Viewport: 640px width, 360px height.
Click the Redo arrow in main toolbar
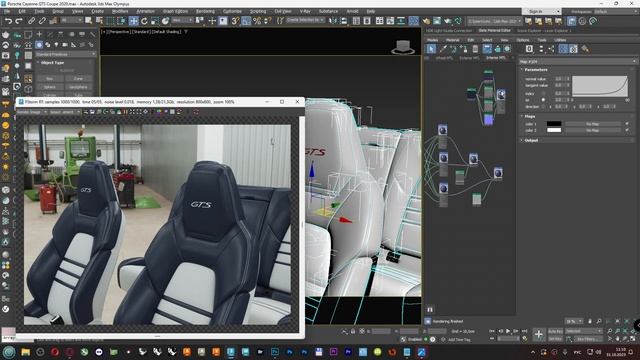[x=19, y=20]
